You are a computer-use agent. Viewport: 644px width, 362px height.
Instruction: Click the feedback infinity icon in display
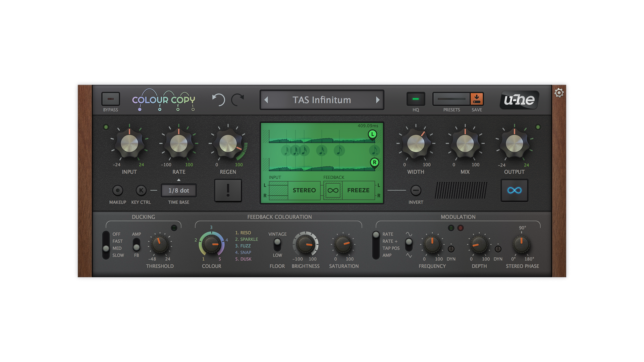[x=333, y=190]
